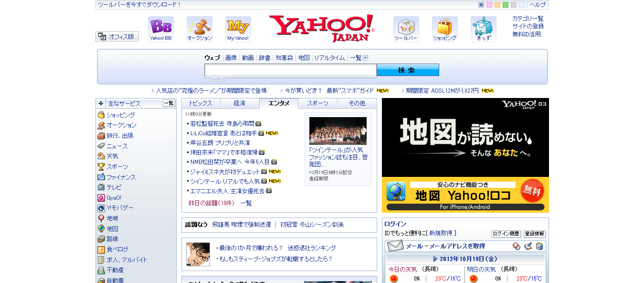Viewport: 644px width, 283px height.
Task: Click the 天気 weather icon in the sidebar
Action: [101, 156]
